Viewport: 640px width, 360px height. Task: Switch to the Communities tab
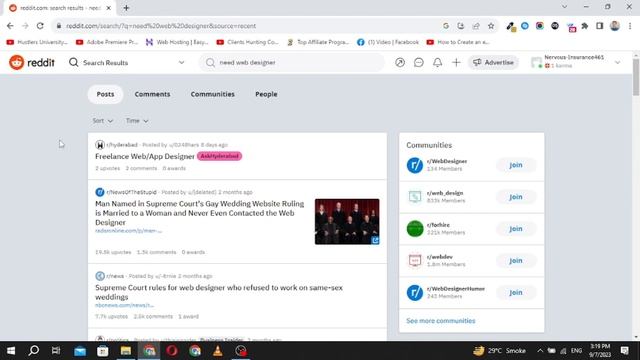pyautogui.click(x=213, y=94)
